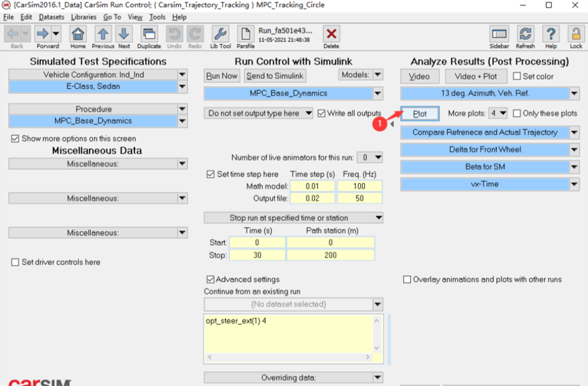Open the Edit menu
Screen dimensions: 588x386
point(26,17)
